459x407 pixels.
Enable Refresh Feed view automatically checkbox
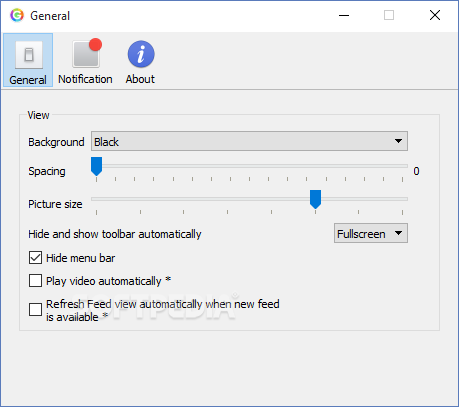click(35, 309)
